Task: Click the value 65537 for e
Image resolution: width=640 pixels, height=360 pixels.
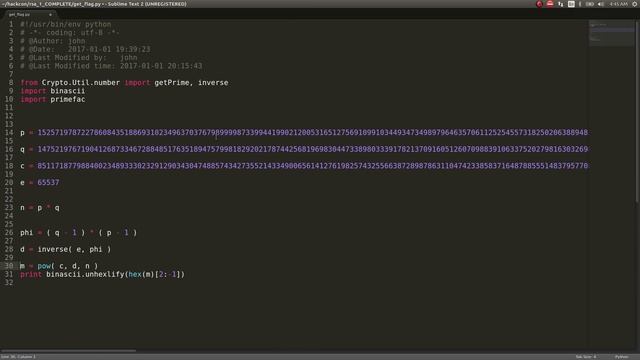Action: coord(48,182)
